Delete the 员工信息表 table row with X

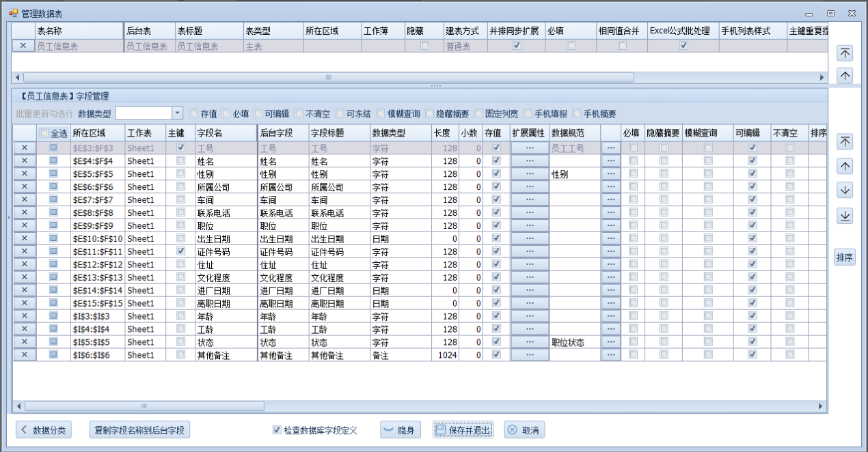pos(23,46)
